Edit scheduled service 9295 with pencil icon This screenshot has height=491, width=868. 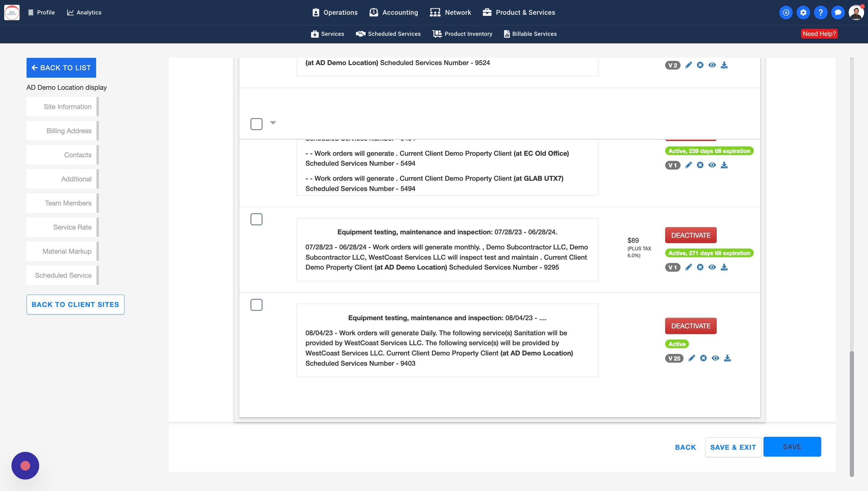pos(688,267)
